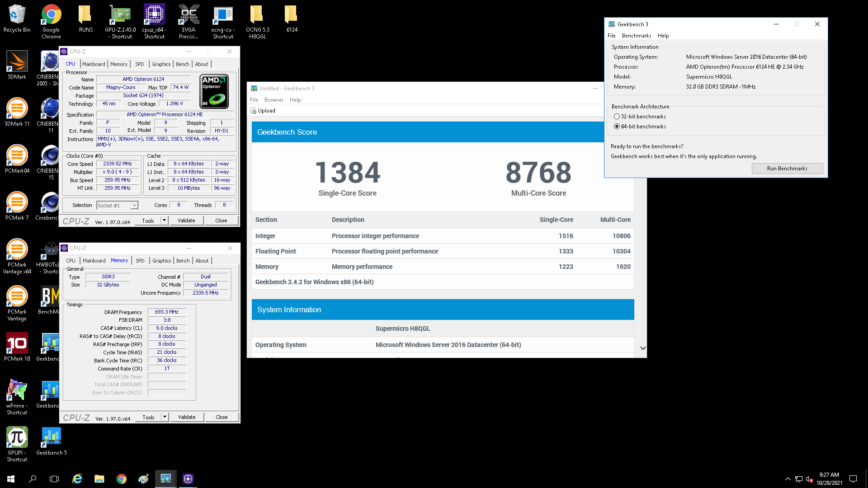
Task: Open the network tray icon
Action: [x=799, y=479]
